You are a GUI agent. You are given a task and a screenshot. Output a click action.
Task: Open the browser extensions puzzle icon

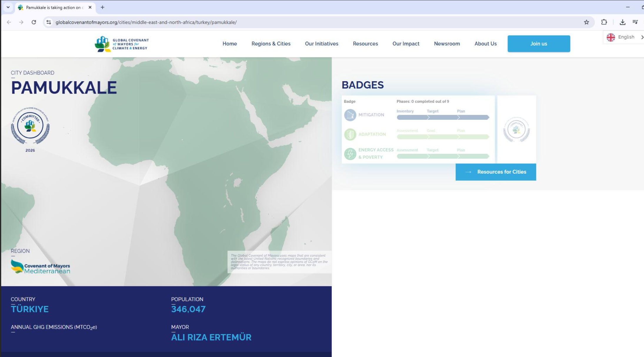[x=604, y=22]
